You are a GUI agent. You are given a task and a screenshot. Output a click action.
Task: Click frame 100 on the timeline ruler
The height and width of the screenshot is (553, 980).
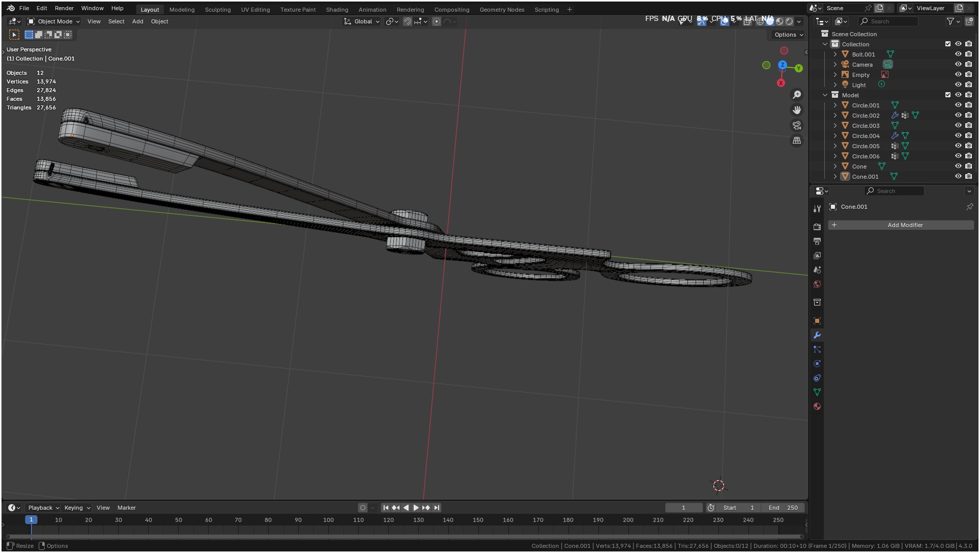pos(328,520)
